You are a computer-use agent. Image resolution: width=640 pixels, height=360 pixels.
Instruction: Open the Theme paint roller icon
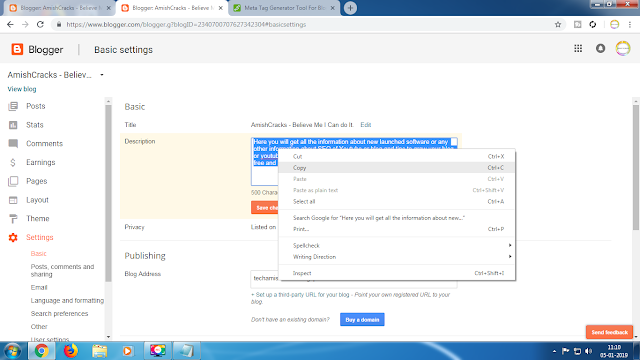[x=13, y=219]
